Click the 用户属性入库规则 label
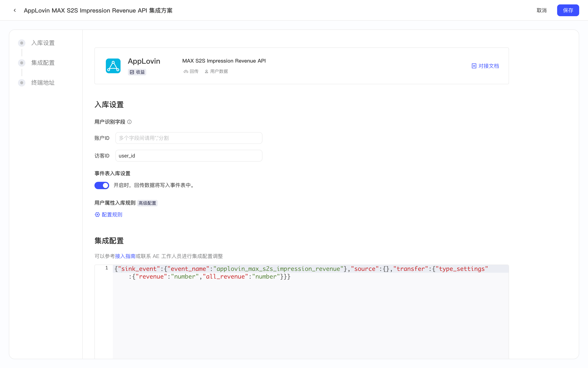 (115, 203)
